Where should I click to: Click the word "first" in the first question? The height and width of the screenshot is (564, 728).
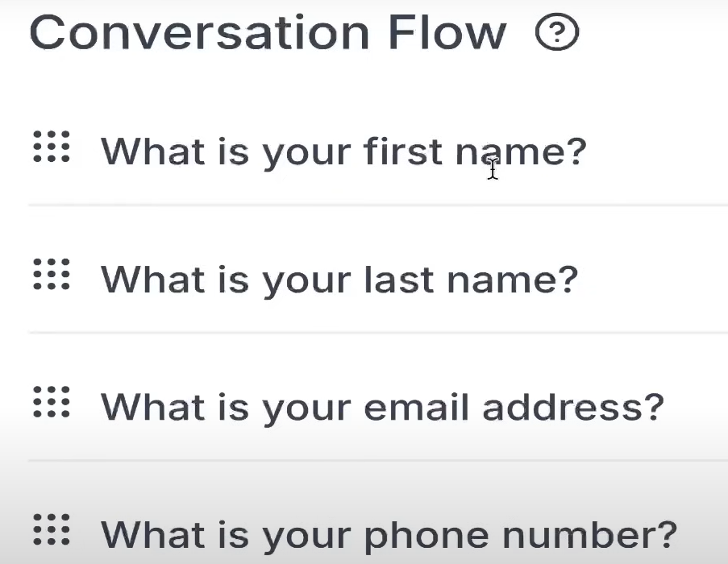point(402,151)
